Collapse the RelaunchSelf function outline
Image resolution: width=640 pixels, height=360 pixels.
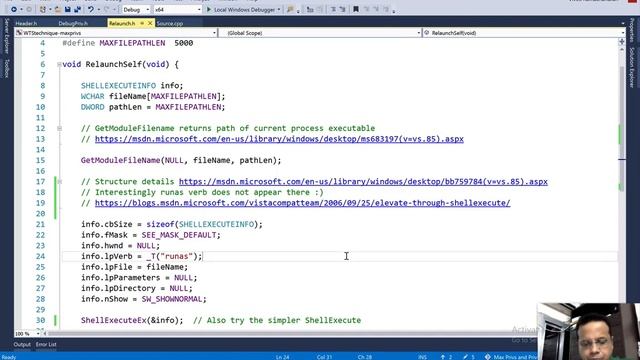[x=60, y=64]
